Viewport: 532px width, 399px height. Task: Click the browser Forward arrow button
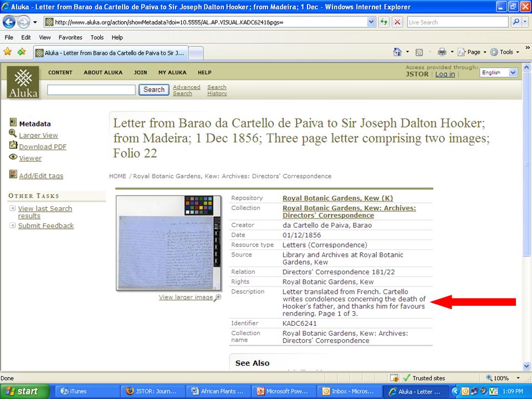[x=23, y=22]
